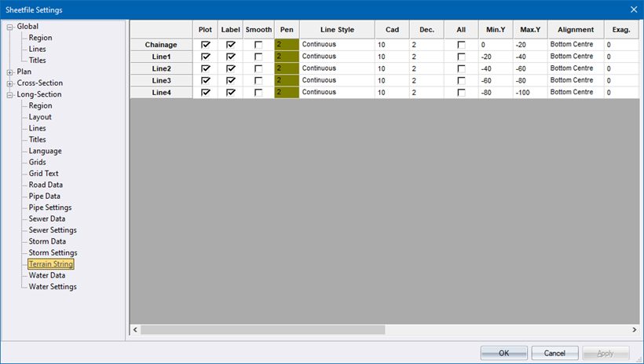Click the horizontal scrollbar right arrow
This screenshot has width=644, height=364.
[635, 329]
